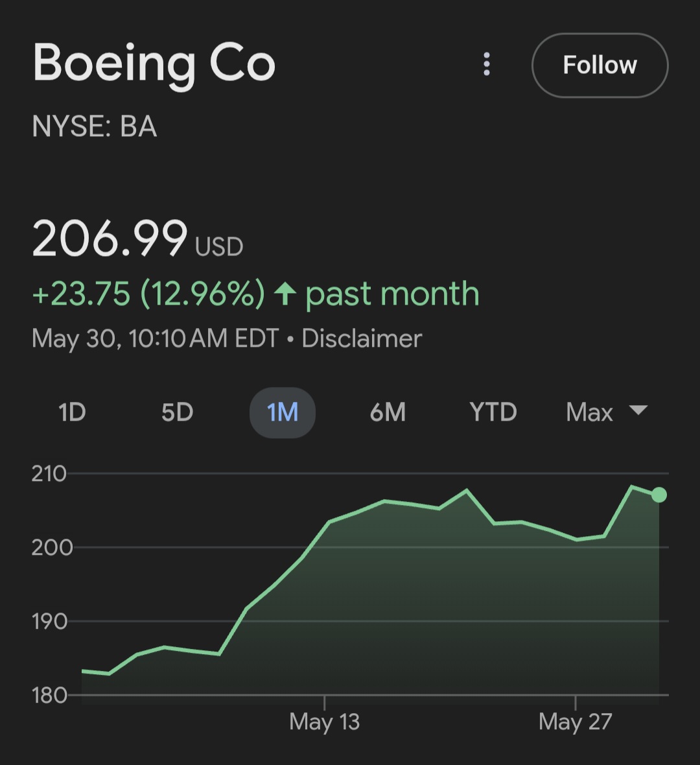Switch to YTD chart view
The height and width of the screenshot is (765, 700).
click(x=493, y=412)
